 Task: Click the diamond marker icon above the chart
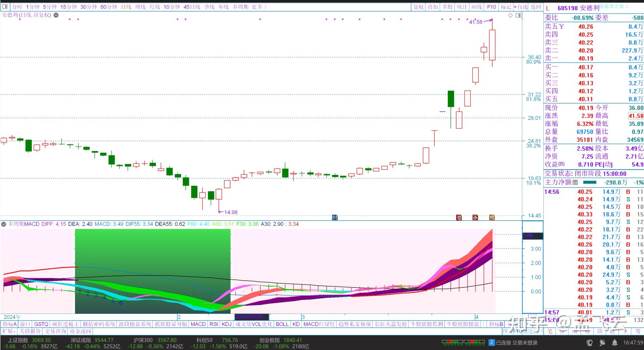510,15
